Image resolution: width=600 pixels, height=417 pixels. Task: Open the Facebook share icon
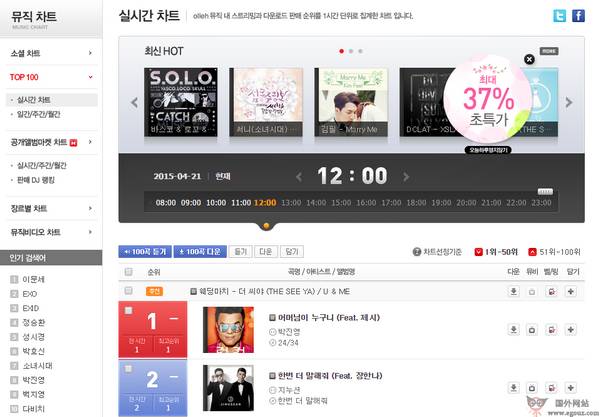click(x=578, y=16)
